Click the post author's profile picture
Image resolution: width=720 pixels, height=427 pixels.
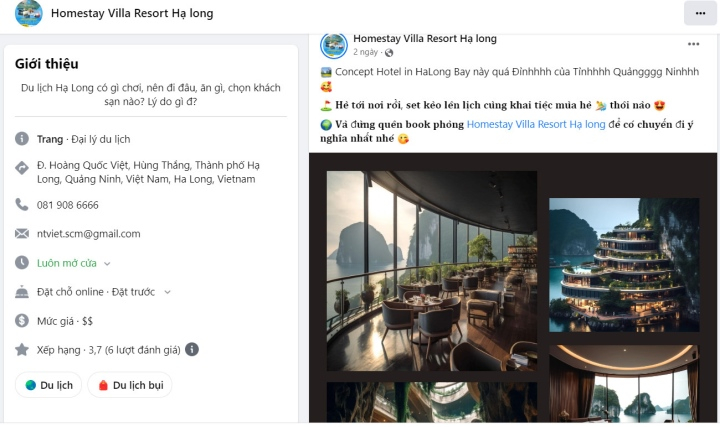click(334, 45)
